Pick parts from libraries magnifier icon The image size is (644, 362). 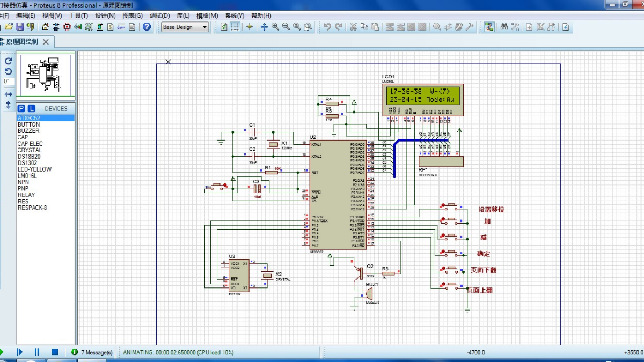pyautogui.click(x=437, y=27)
